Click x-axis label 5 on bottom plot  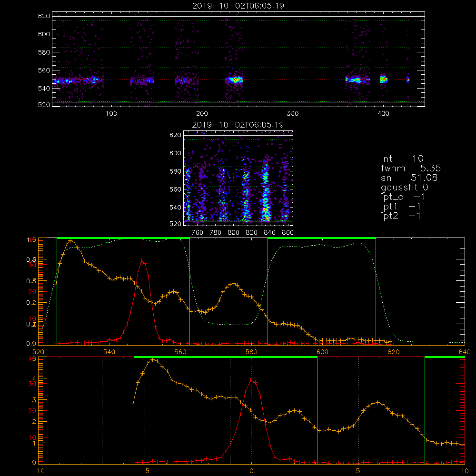pos(358,471)
